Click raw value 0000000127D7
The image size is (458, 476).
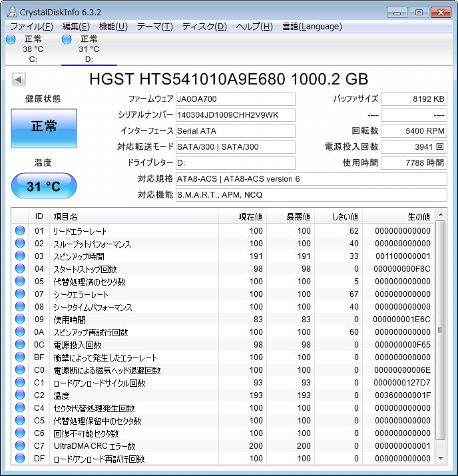(402, 383)
